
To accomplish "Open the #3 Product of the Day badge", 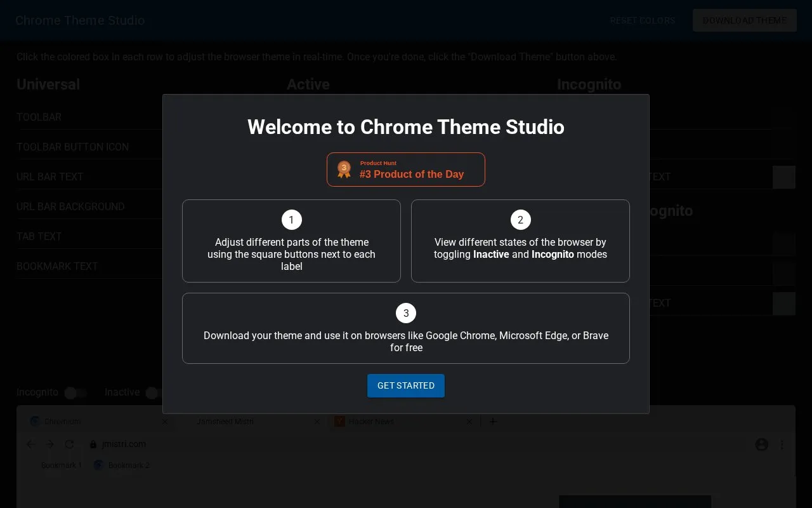I will pos(406,170).
